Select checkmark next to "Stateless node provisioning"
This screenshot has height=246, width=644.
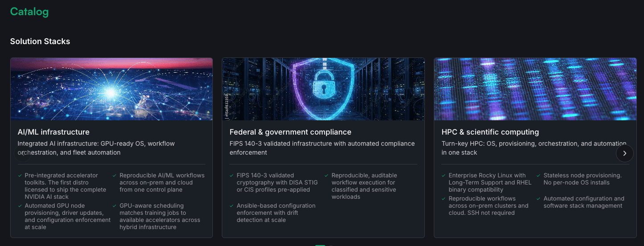[x=539, y=176]
